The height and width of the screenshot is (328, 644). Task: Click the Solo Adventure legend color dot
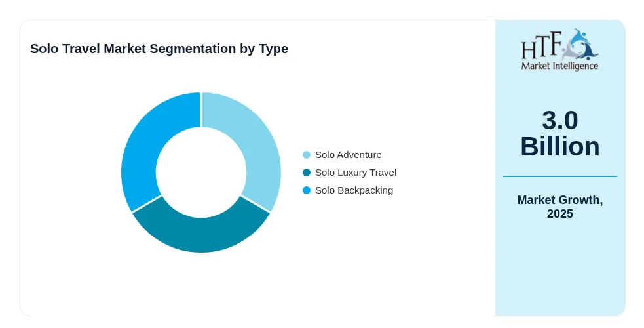click(x=307, y=155)
